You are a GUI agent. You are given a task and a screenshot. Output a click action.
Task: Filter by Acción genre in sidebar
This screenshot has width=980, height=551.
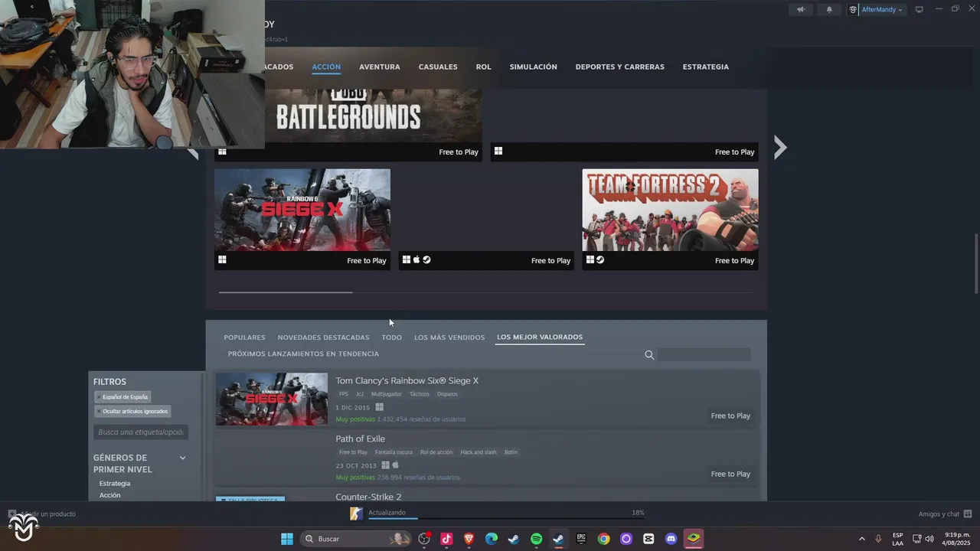click(x=109, y=495)
